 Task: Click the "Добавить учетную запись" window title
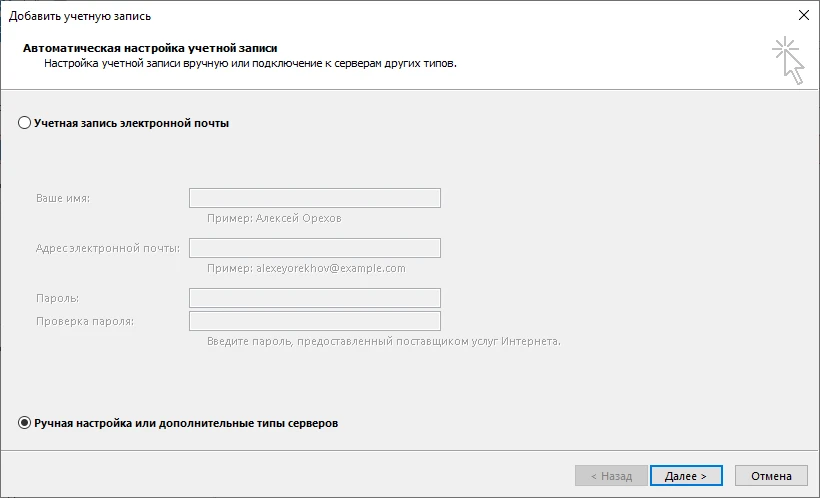coord(82,15)
